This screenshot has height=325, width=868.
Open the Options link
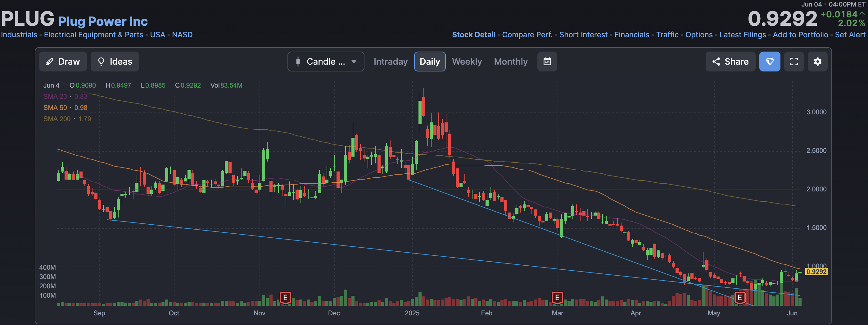(699, 35)
